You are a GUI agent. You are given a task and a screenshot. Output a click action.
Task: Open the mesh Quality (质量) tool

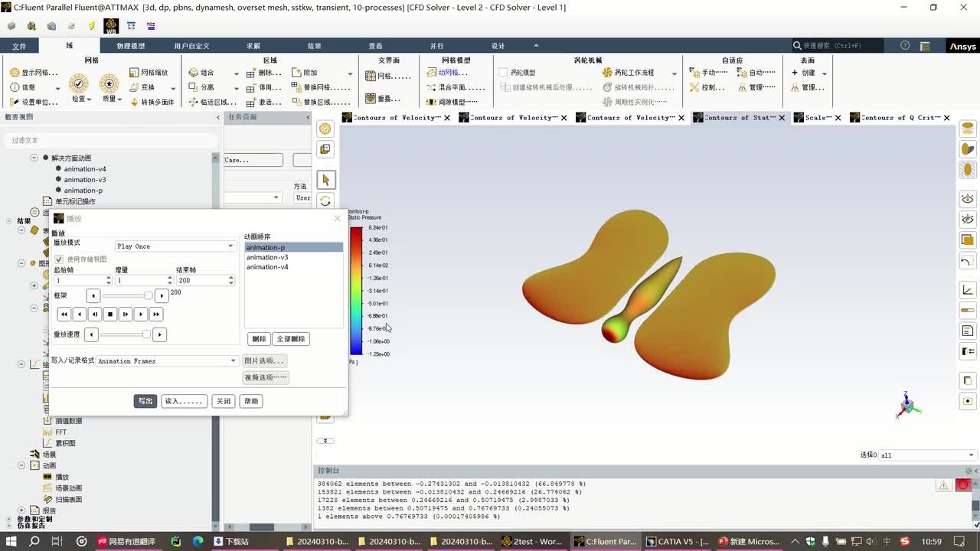109,84
